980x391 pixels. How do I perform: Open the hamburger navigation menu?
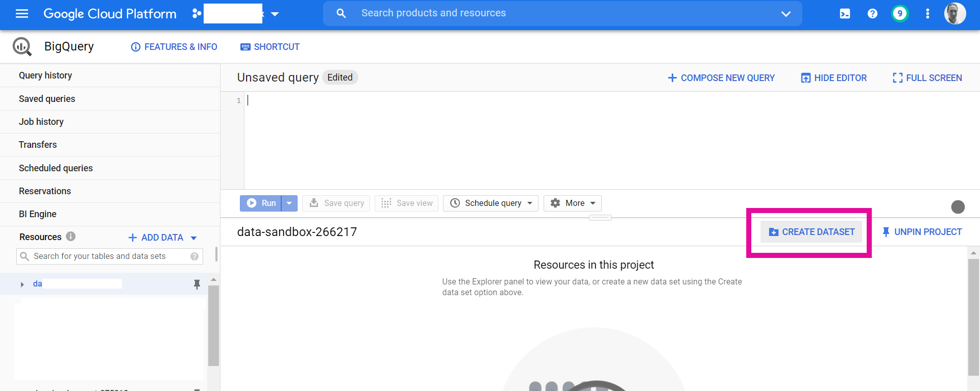[x=22, y=14]
